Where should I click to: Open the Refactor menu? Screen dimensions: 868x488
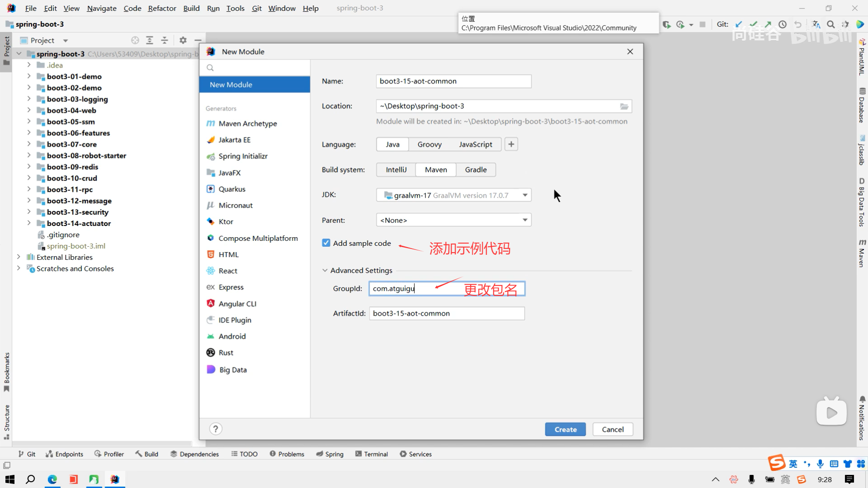click(162, 8)
